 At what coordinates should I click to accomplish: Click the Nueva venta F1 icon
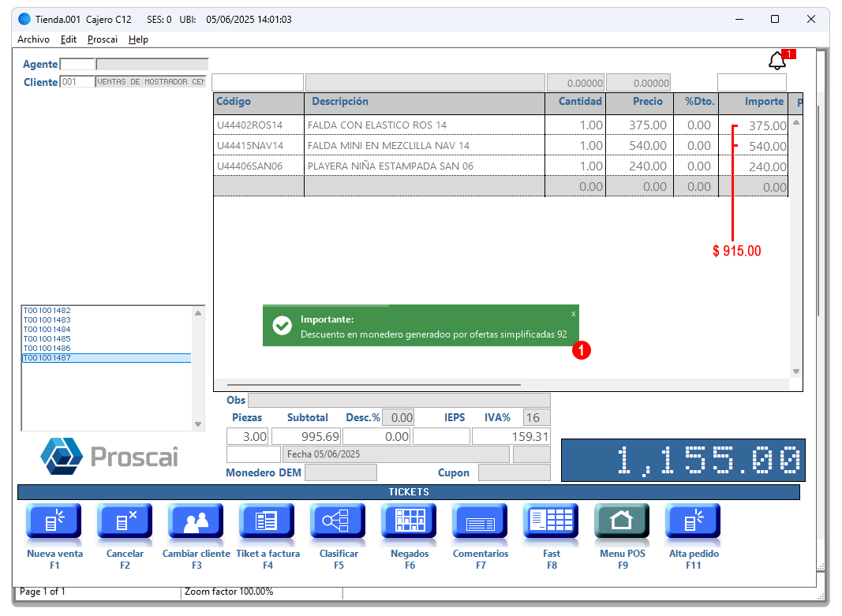pos(54,521)
